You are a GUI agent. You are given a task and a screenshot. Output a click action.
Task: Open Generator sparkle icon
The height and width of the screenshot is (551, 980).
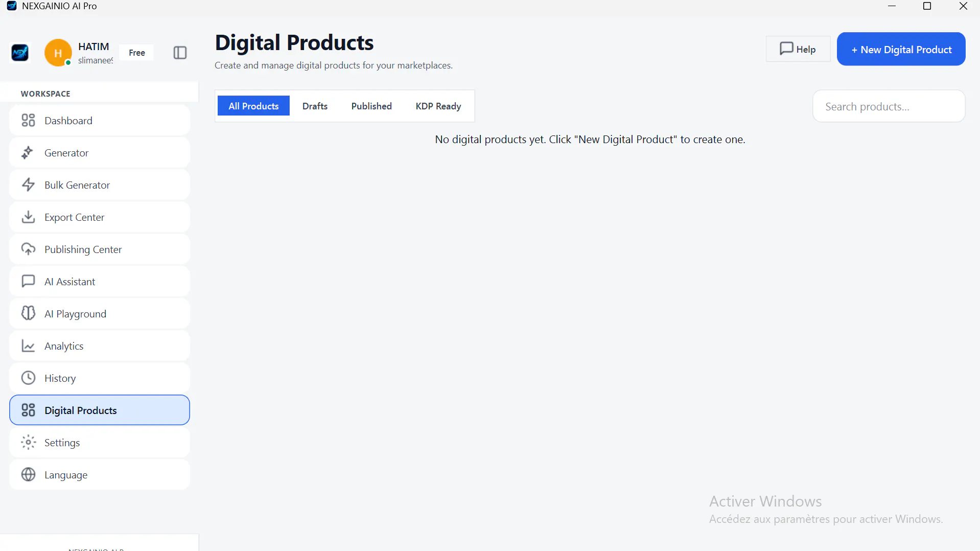click(28, 153)
